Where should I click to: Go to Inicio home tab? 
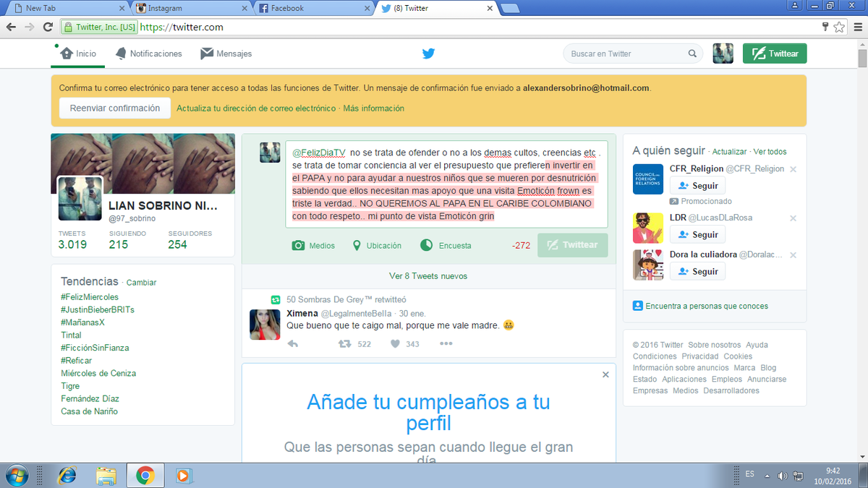click(x=78, y=53)
